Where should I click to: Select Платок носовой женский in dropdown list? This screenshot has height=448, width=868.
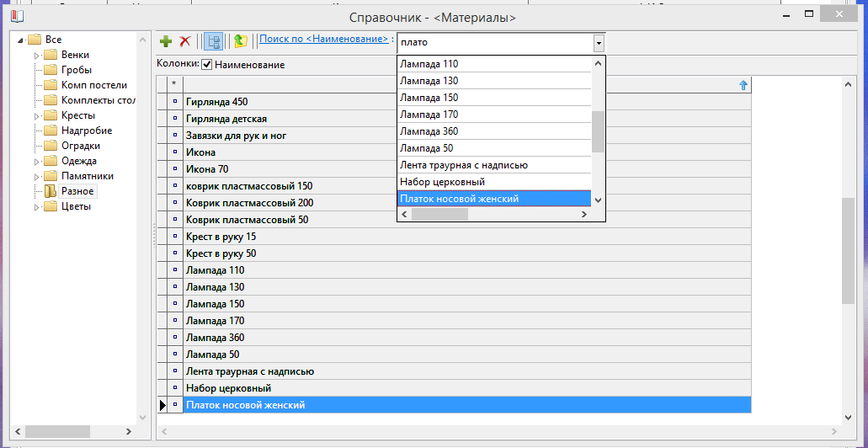pos(494,198)
